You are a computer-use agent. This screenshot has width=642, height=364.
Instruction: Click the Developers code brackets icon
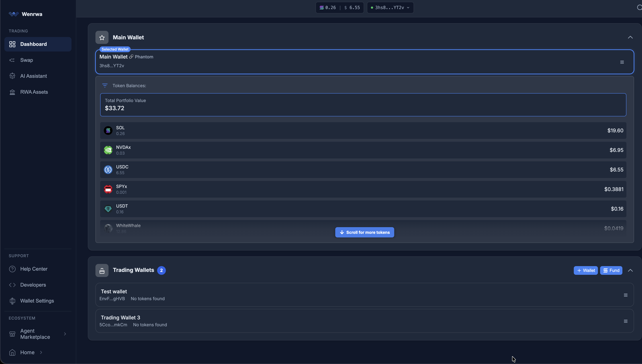(x=12, y=285)
